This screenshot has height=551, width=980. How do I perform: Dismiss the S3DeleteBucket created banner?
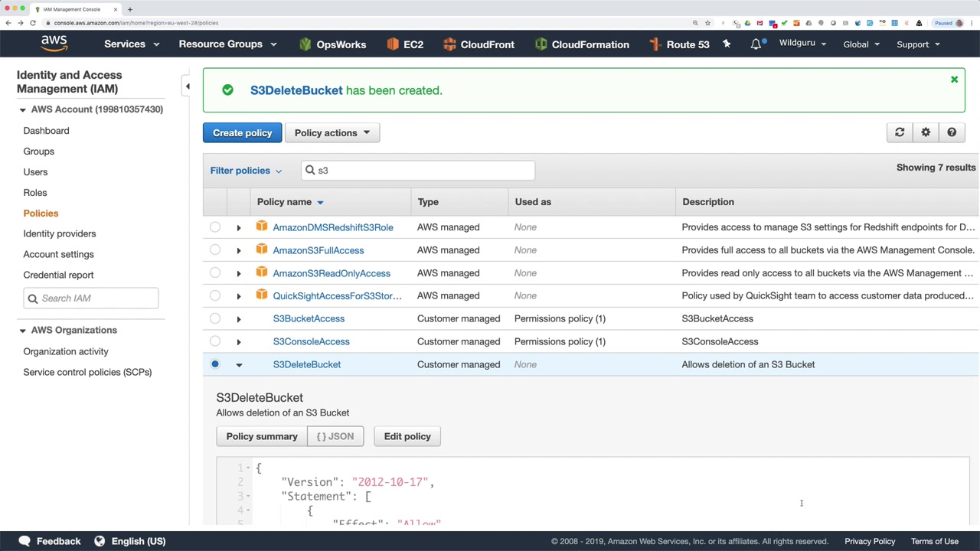tap(954, 80)
